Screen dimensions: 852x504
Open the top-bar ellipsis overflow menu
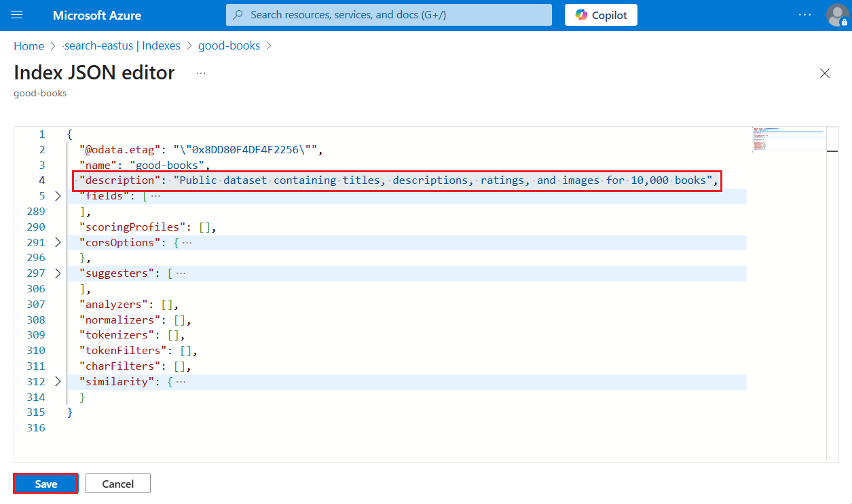[804, 15]
